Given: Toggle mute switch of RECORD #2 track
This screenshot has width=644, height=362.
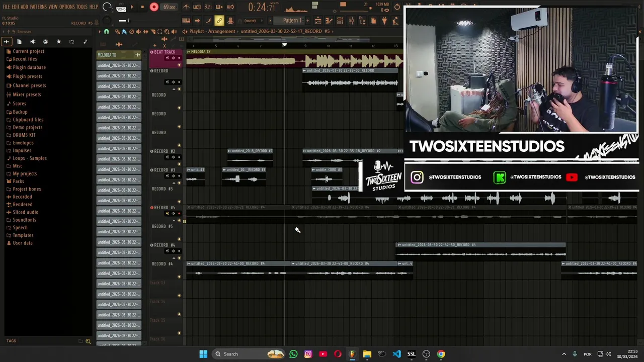Looking at the screenshot, I should tap(179, 164).
